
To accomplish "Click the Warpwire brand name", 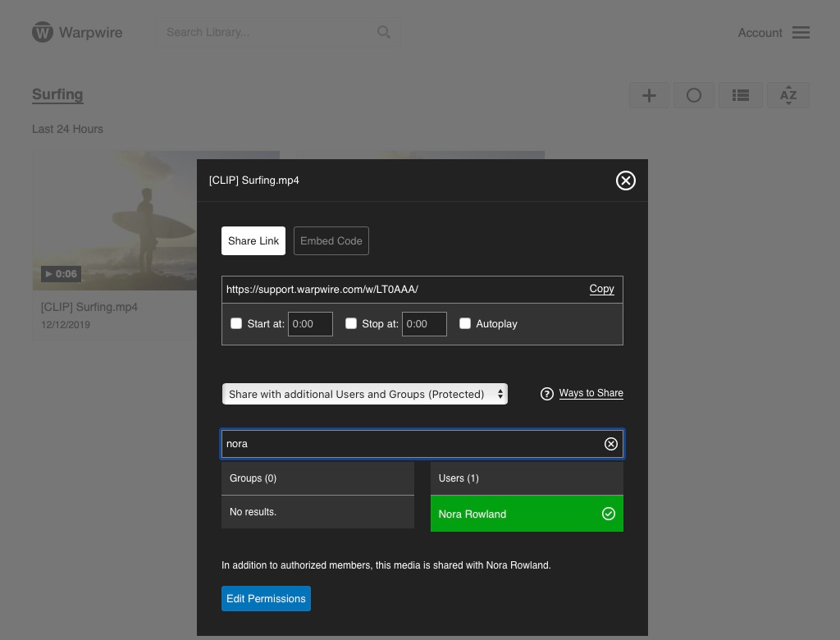I will (x=90, y=32).
